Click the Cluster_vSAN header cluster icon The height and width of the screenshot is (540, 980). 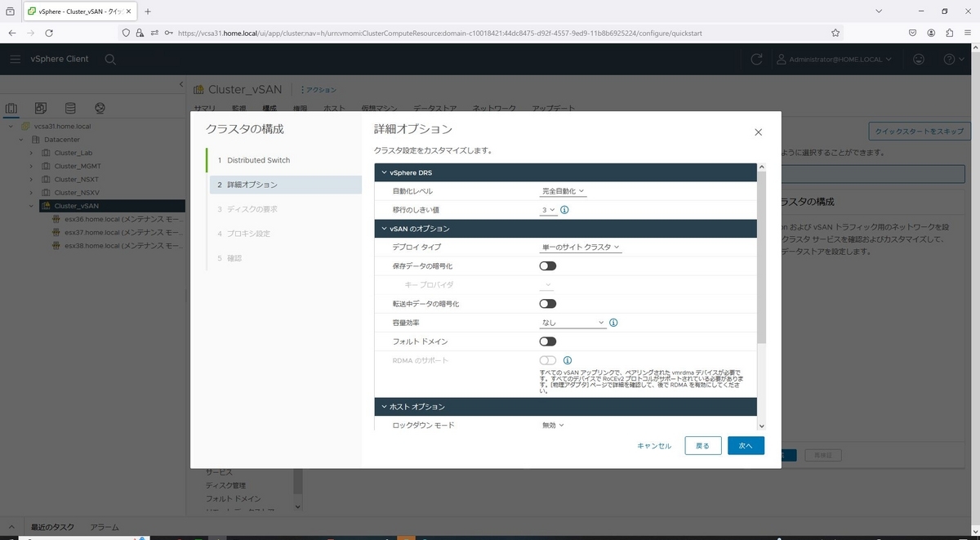199,89
